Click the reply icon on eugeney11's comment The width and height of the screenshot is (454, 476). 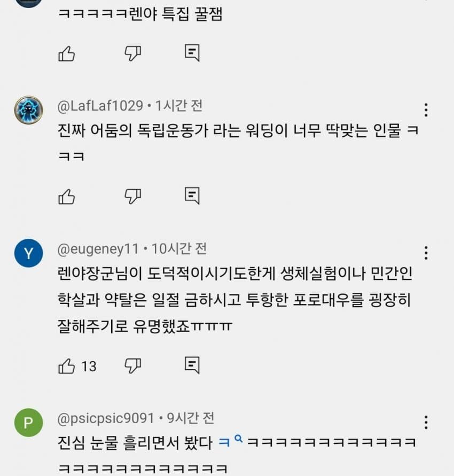(193, 366)
